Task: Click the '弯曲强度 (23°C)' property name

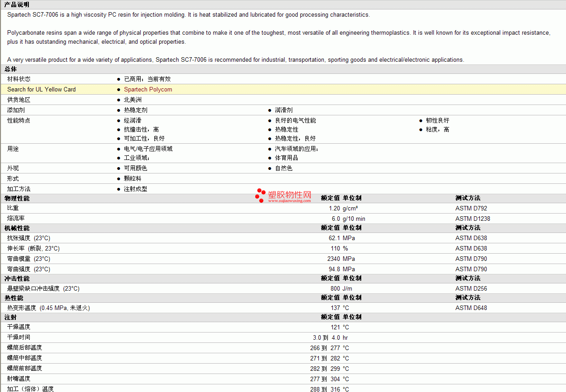Action: point(29,269)
